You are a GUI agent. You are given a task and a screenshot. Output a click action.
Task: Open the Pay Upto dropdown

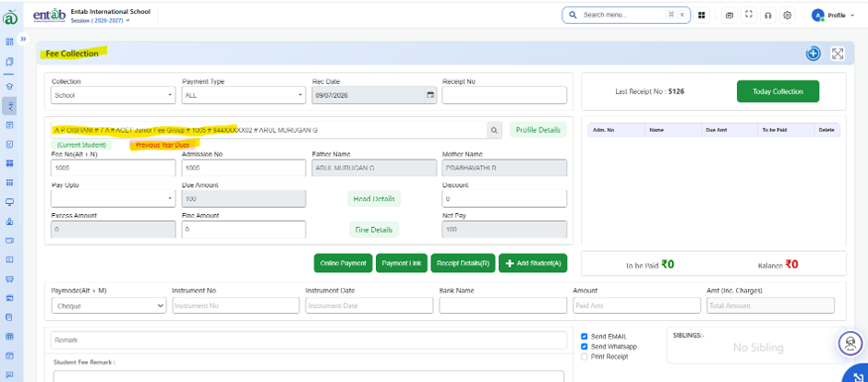point(114,198)
